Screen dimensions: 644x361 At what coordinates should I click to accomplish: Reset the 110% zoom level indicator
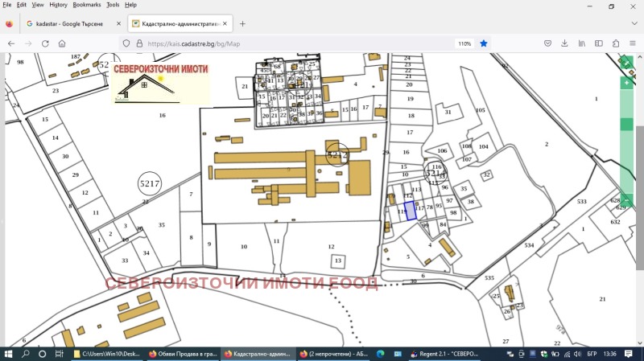click(464, 43)
